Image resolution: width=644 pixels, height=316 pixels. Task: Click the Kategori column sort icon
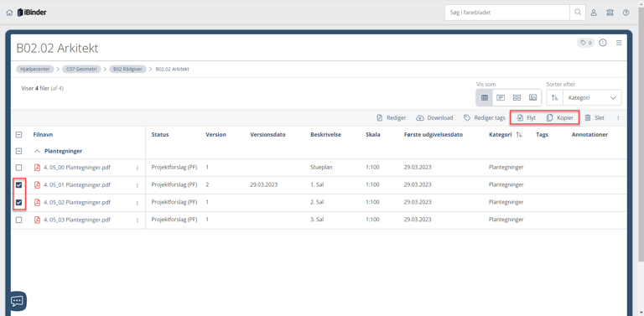519,135
